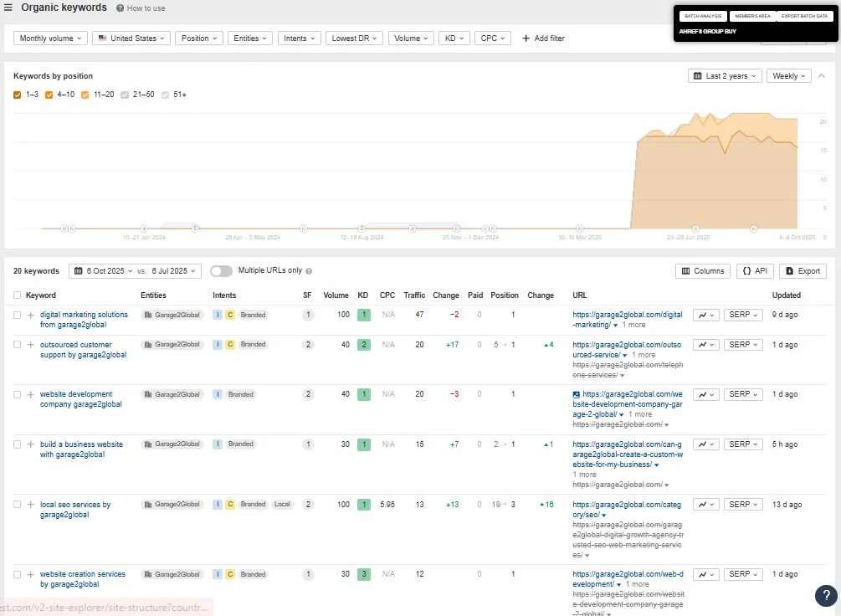Toggle the 51+ position checkbox
The width and height of the screenshot is (841, 616).
pos(165,95)
